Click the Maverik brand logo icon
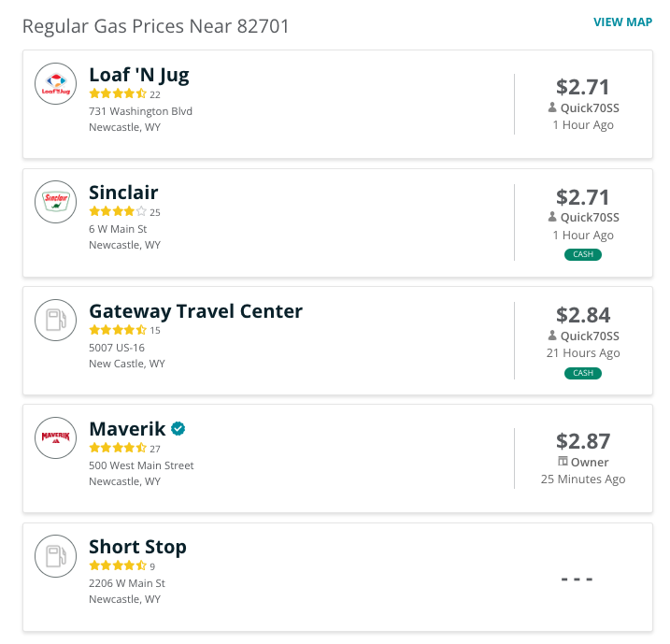 (x=55, y=438)
